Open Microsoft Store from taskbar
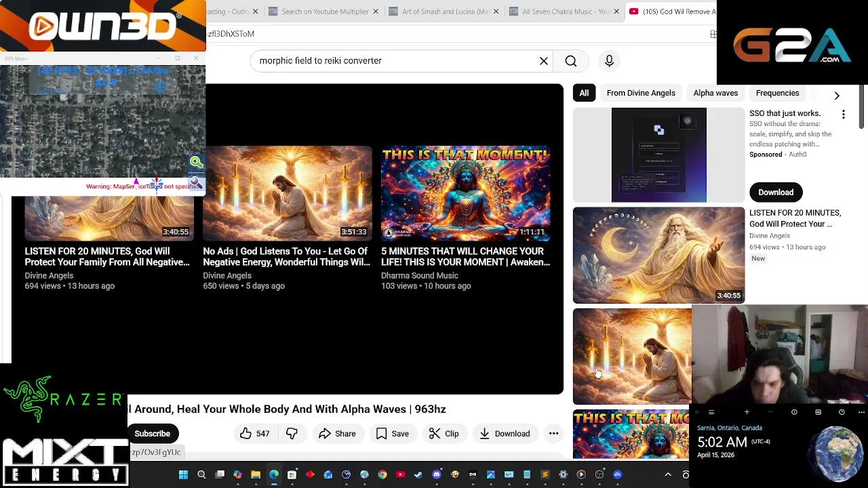The height and width of the screenshot is (488, 868). [x=292, y=474]
